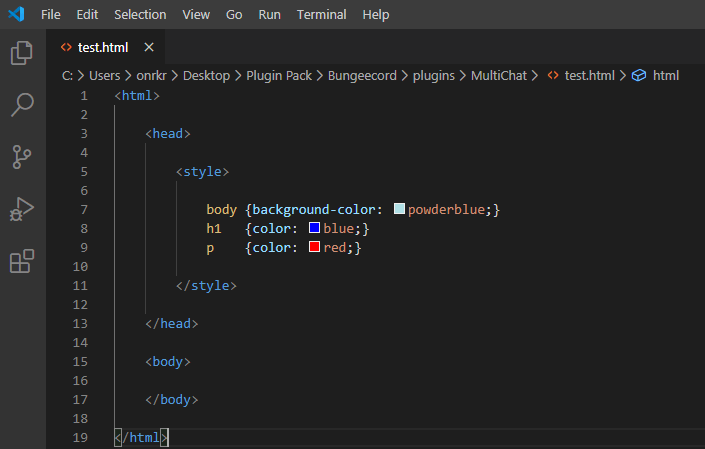
Task: Open the Source Control view icon
Action: (x=22, y=156)
